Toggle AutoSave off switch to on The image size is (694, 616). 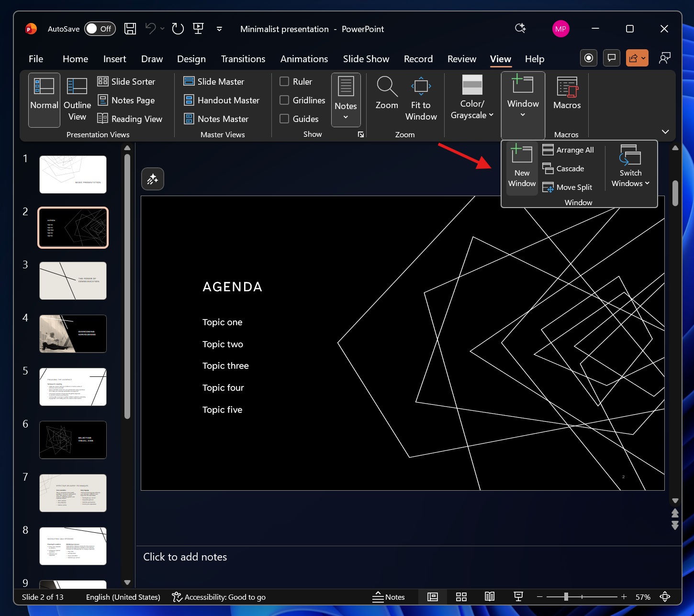100,29
